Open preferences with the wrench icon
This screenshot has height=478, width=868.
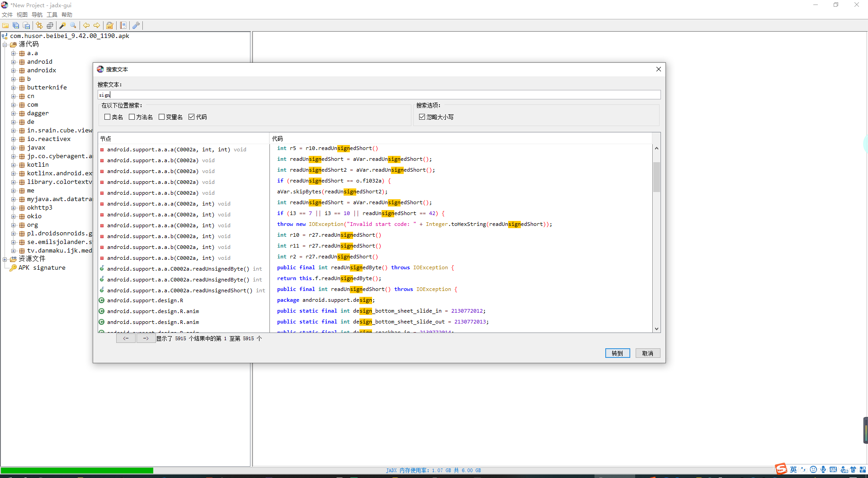pos(136,25)
